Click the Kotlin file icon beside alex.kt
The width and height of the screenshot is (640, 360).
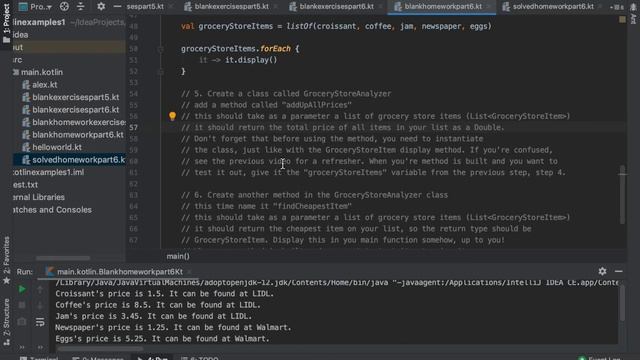26,85
